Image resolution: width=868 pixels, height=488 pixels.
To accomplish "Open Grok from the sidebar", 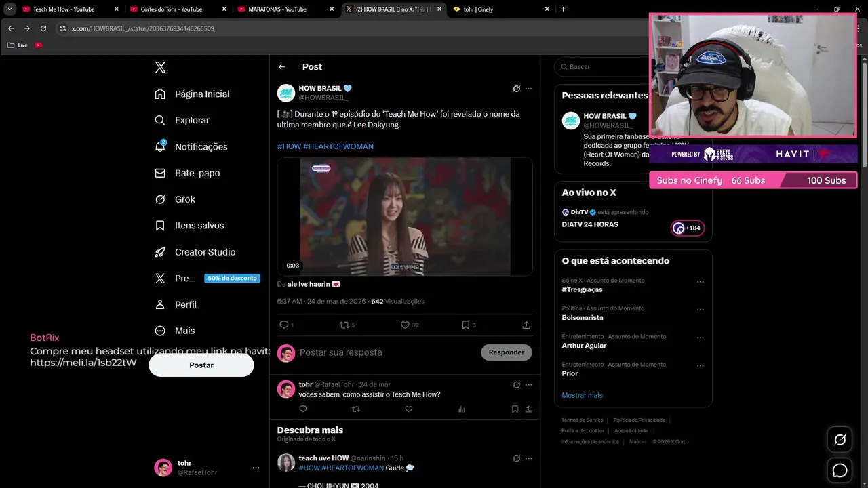I will [x=175, y=199].
